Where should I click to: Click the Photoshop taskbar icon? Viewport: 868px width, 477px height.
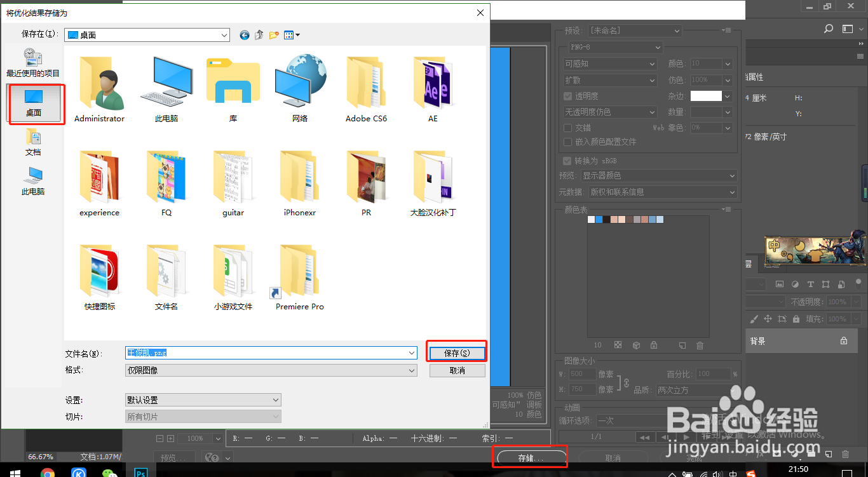pyautogui.click(x=140, y=473)
